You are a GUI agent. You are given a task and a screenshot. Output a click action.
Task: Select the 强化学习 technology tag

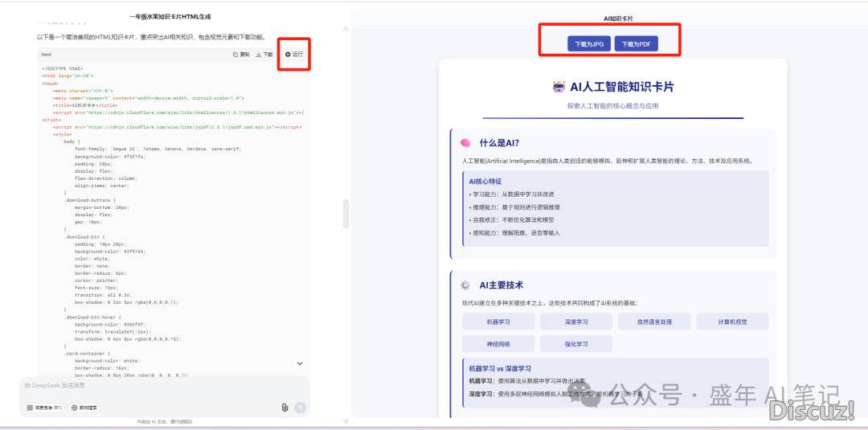[576, 344]
